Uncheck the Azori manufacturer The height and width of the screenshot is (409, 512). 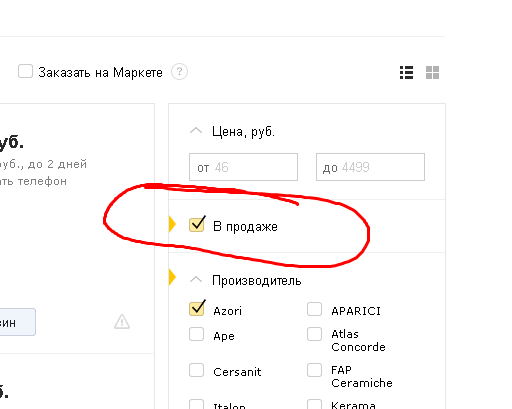pos(197,308)
